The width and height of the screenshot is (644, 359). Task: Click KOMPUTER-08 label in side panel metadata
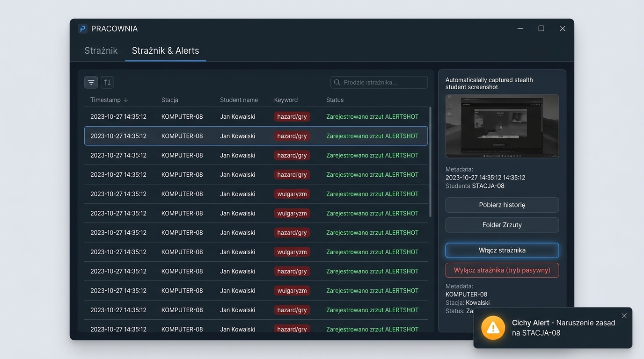(467, 294)
